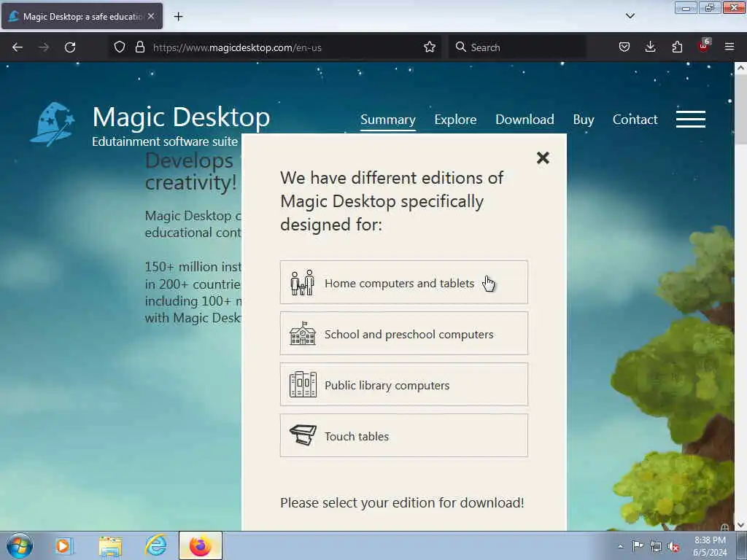
Task: Open Windows Explorer from the taskbar
Action: coord(111,546)
